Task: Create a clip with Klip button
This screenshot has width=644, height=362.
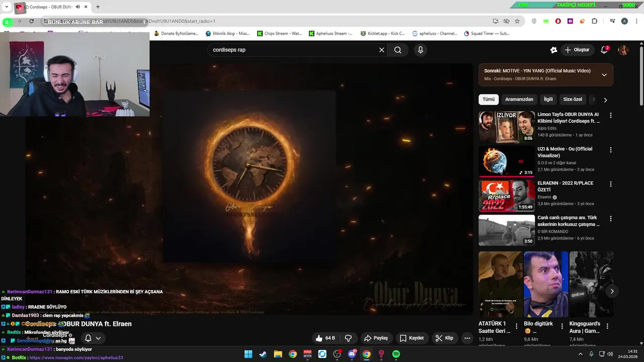Action: (444, 338)
